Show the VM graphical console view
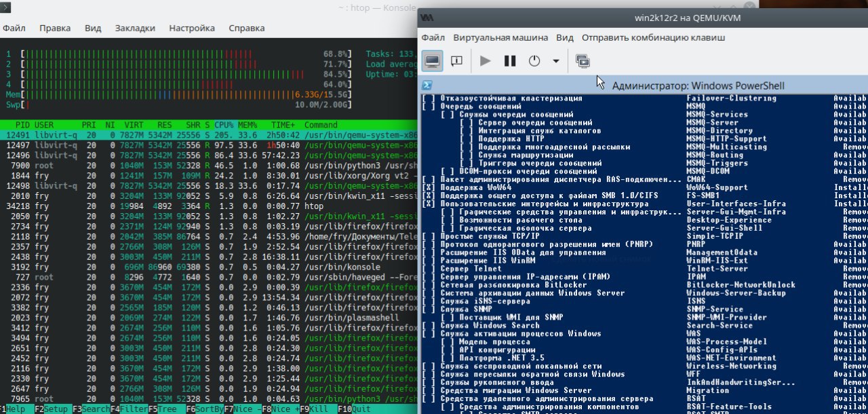The image size is (868, 414). pos(432,60)
